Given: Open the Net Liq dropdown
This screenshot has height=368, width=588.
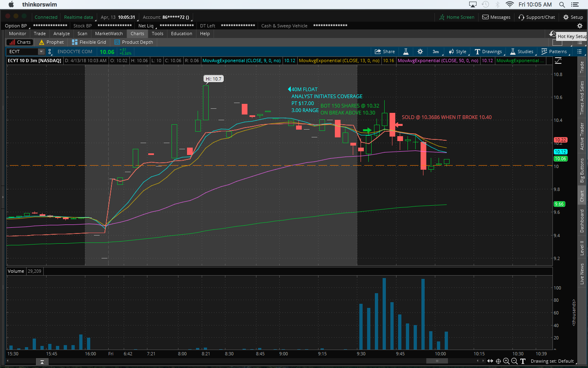Looking at the screenshot, I should click(146, 26).
